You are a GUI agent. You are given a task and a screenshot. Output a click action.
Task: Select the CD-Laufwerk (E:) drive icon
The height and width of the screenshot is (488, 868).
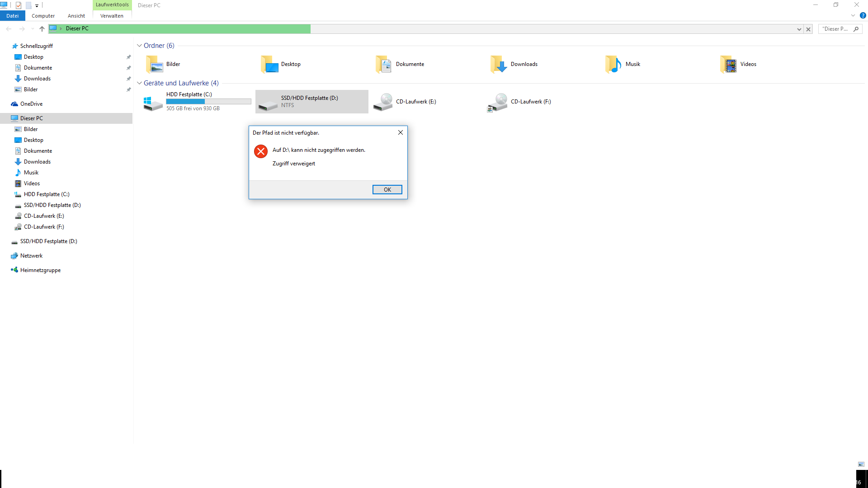click(383, 102)
